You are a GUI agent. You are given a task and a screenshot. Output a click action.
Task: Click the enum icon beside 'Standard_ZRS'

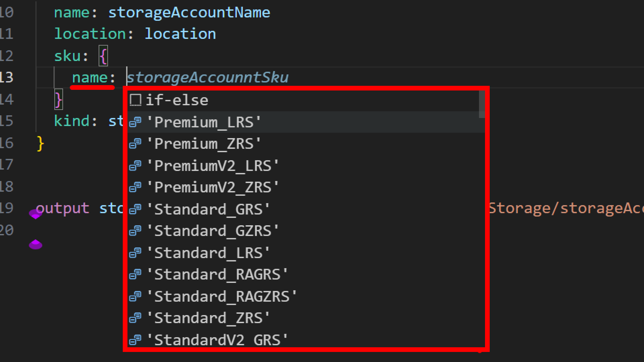[x=135, y=318]
